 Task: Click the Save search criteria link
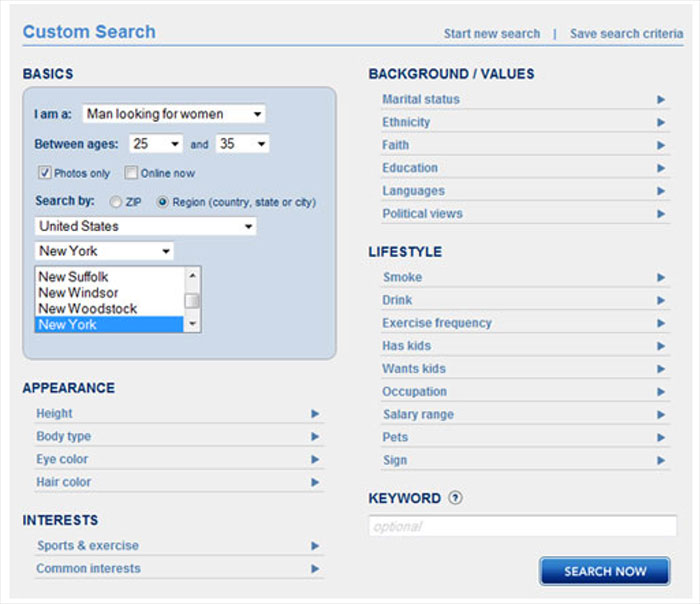click(626, 33)
